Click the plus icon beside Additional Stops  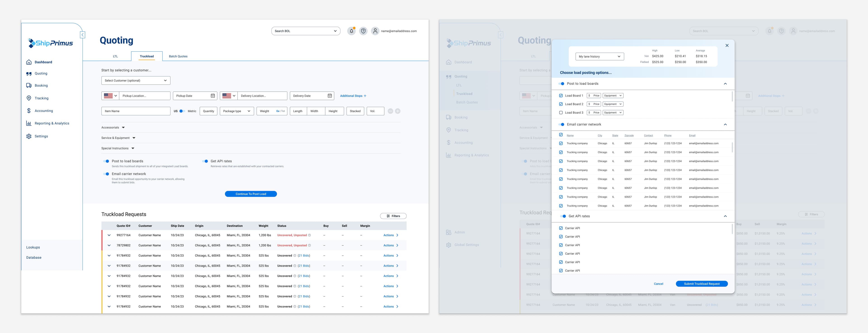365,96
